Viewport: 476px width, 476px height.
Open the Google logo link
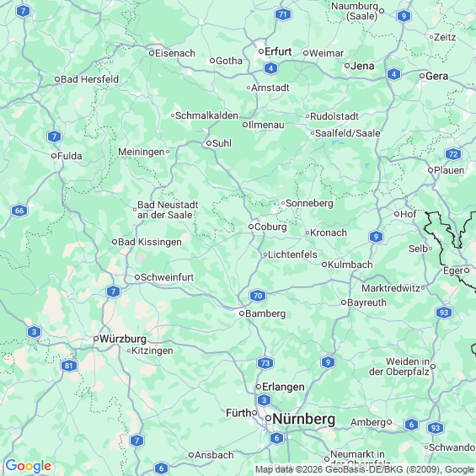(29, 466)
